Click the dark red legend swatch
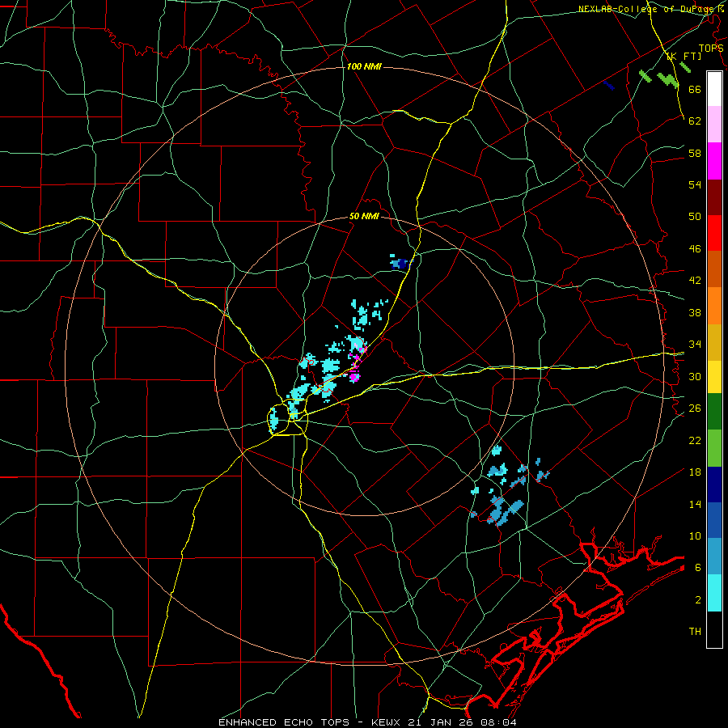This screenshot has height=728, width=728. coord(714,197)
